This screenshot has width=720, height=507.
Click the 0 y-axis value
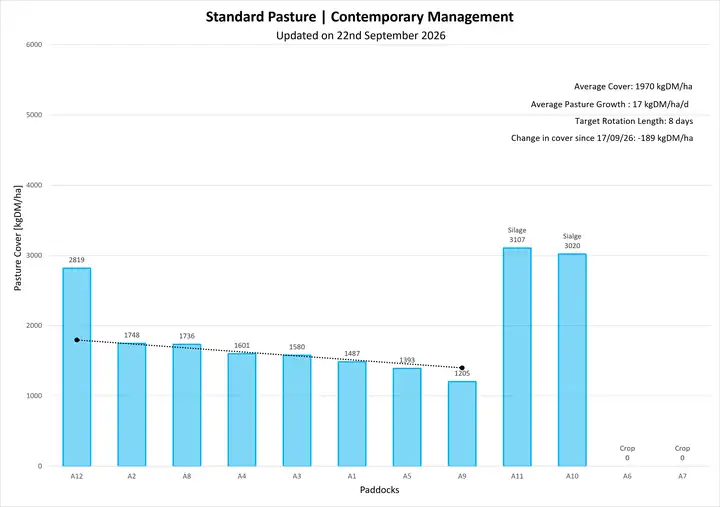click(x=40, y=466)
